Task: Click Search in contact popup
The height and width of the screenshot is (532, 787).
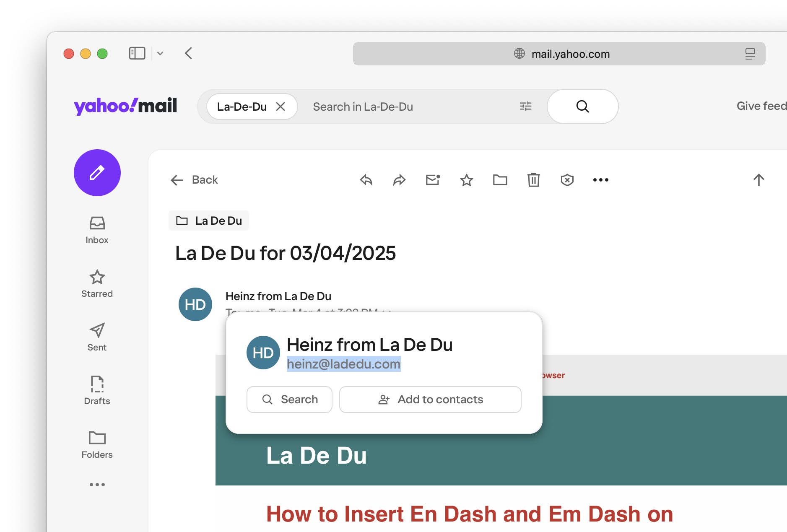Action: pos(289,400)
